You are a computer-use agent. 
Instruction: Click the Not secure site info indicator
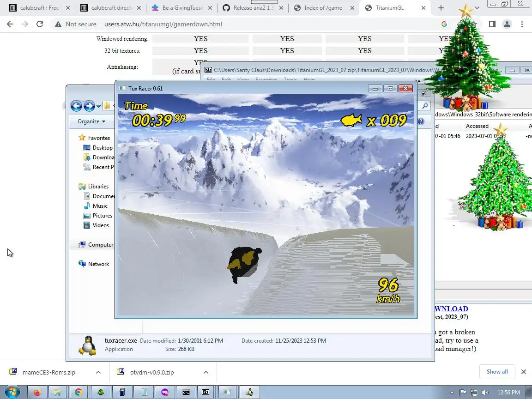75,24
